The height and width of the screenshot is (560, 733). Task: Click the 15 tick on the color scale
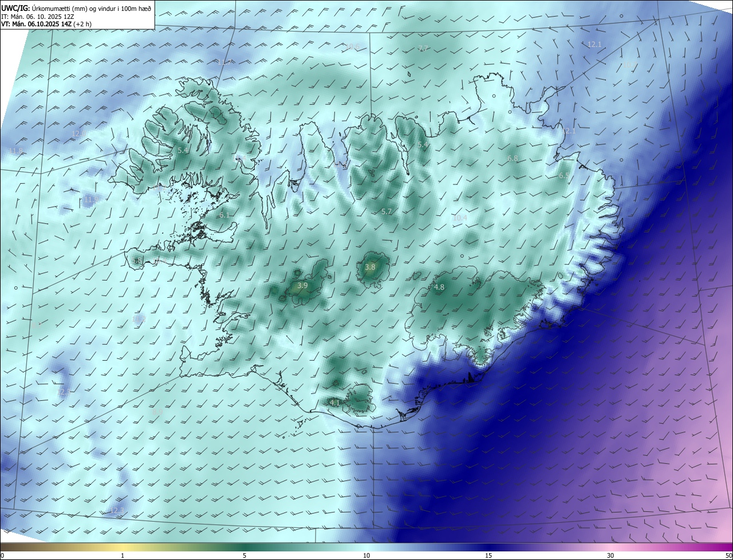coord(488,555)
